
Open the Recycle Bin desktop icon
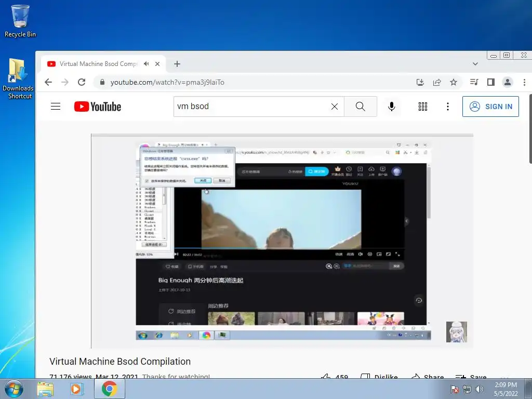20,21
